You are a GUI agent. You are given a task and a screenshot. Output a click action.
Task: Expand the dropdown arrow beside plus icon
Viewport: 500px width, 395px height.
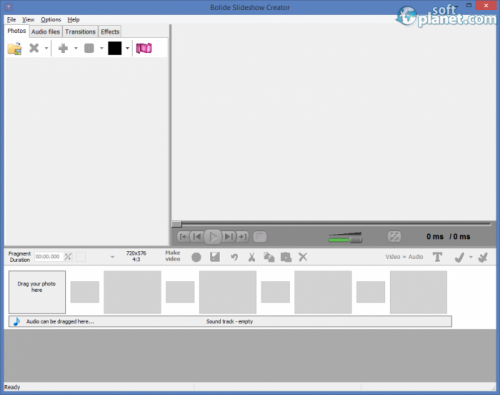click(76, 48)
